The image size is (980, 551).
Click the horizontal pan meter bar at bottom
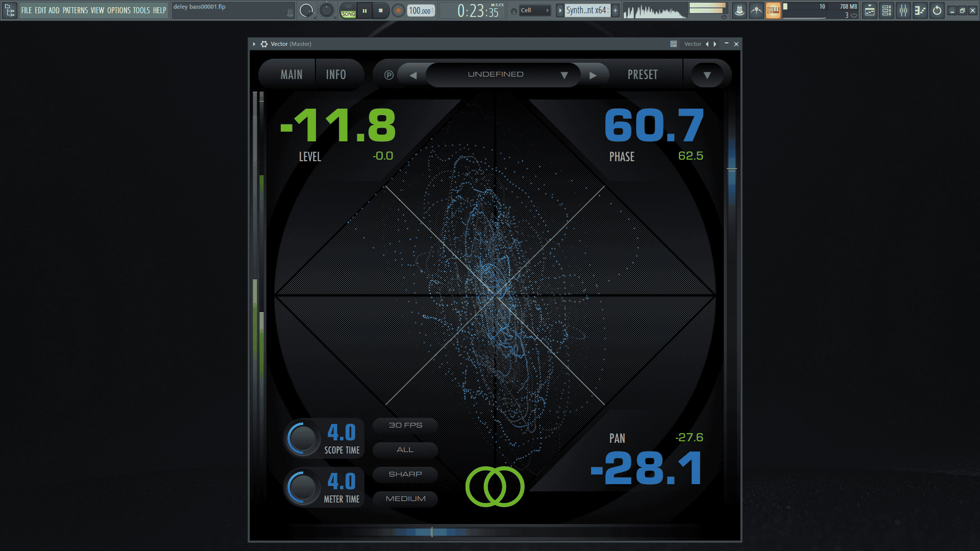[x=494, y=532]
